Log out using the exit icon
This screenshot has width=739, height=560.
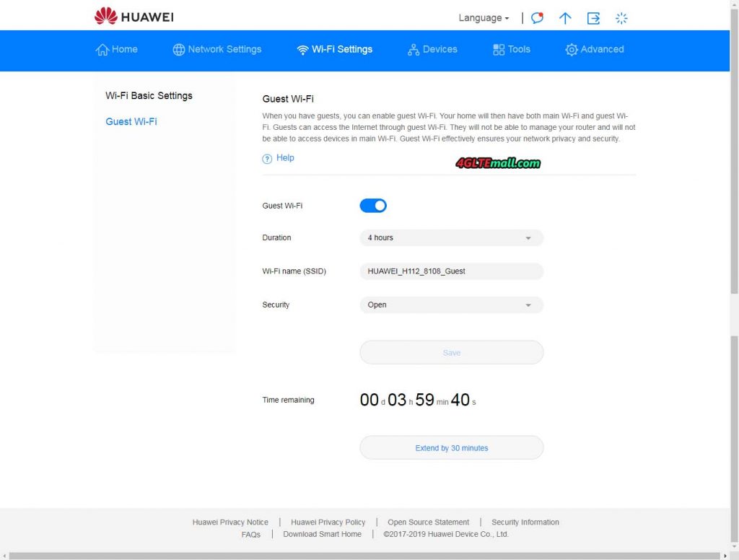(x=593, y=17)
